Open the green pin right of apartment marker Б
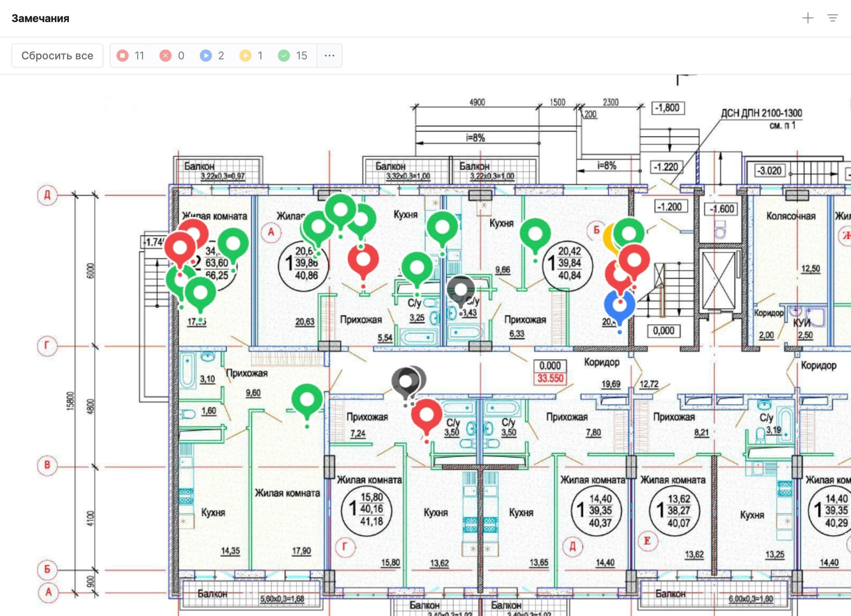 coord(629,233)
